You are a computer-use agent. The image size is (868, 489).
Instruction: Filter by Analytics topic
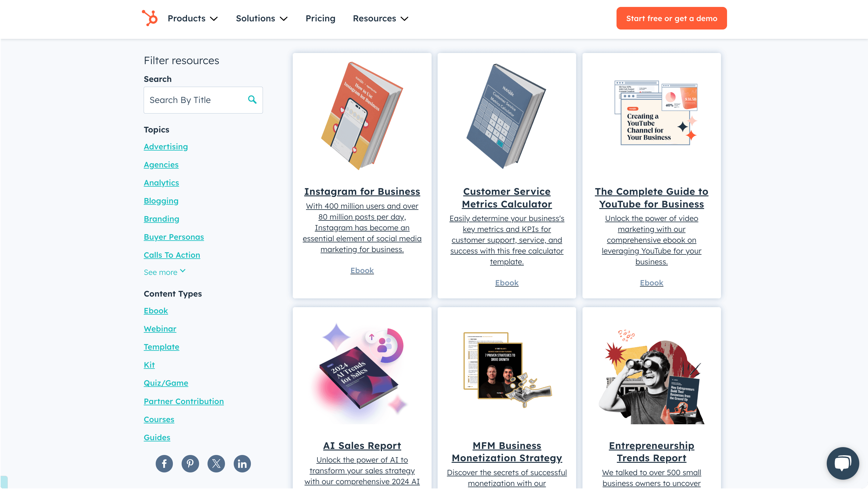161,183
